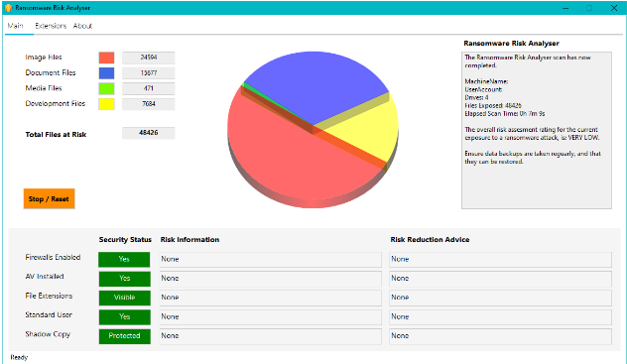The image size is (627, 364).
Task: Click the Stop / Reset button
Action: pyautogui.click(x=50, y=198)
